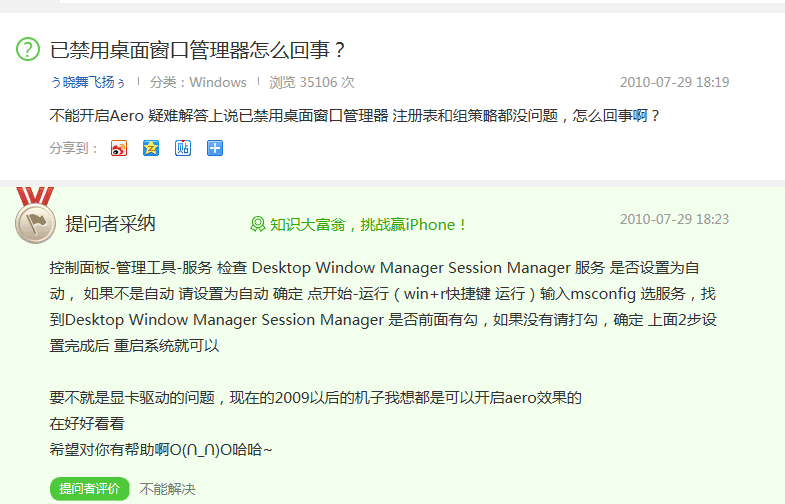
Task: Click the question description about Aero
Action: click(354, 116)
